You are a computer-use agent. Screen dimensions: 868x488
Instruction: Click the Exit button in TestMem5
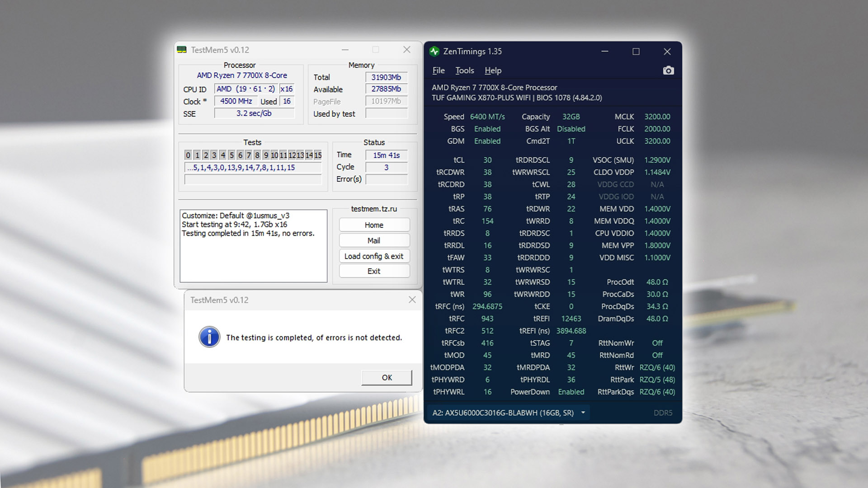pos(374,271)
